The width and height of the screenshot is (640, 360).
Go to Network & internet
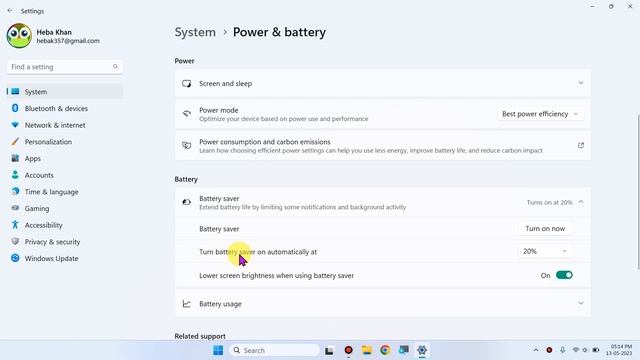point(55,125)
